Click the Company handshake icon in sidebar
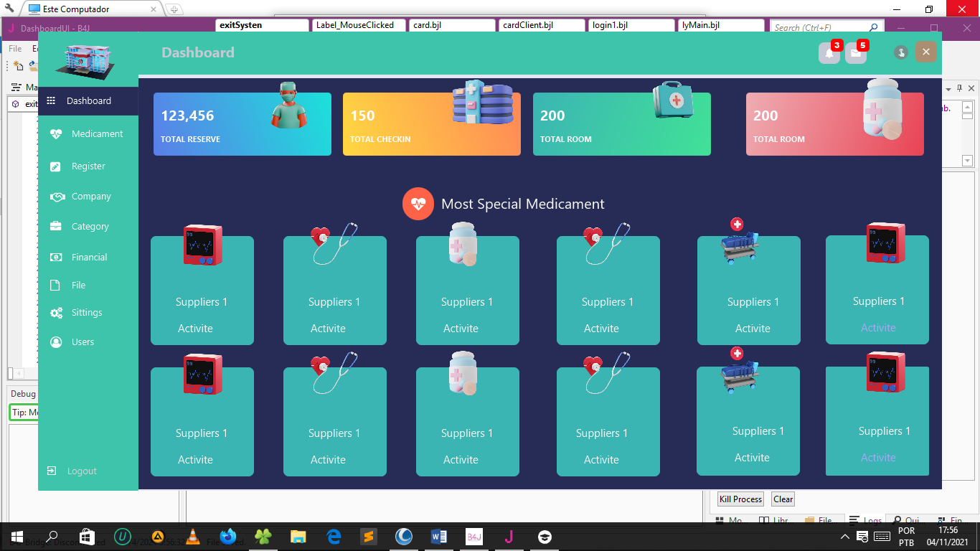This screenshot has height=551, width=980. (57, 197)
